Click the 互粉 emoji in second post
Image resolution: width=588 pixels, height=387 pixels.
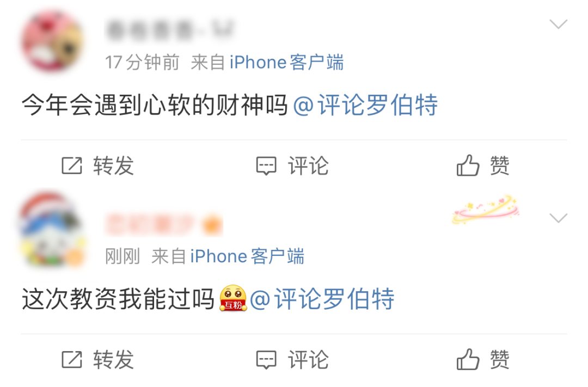pyautogui.click(x=233, y=298)
